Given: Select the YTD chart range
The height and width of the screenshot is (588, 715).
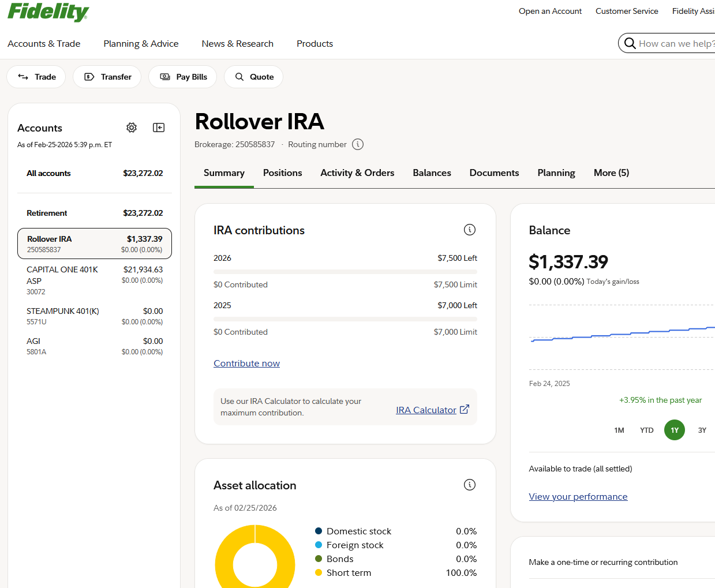Looking at the screenshot, I should point(647,430).
